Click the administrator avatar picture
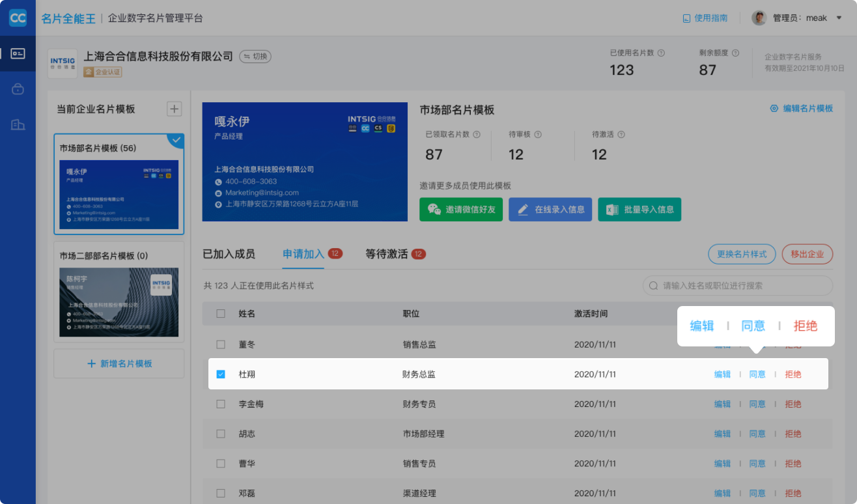The height and width of the screenshot is (504, 857). (x=759, y=18)
